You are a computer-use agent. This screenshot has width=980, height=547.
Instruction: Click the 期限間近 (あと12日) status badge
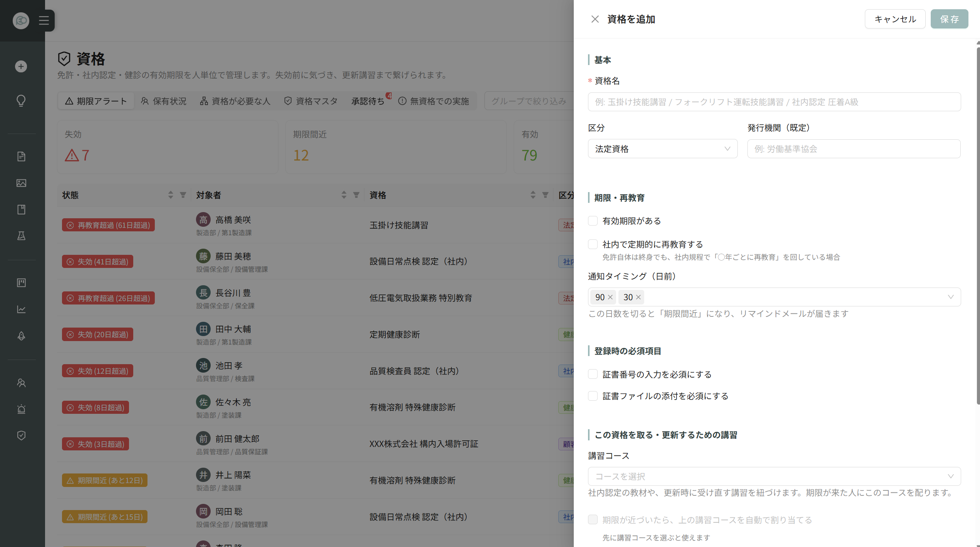click(105, 480)
